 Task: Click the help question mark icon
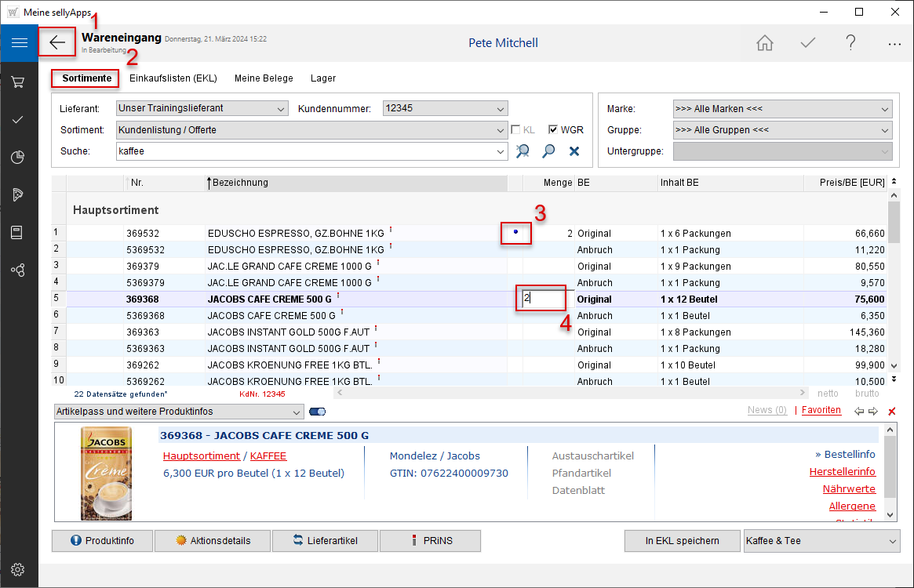(850, 43)
